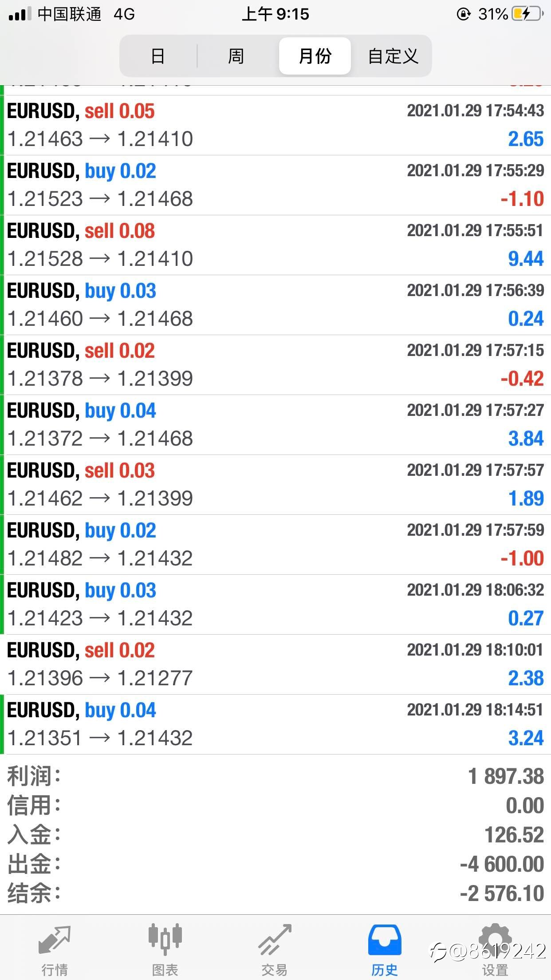Open the 图表 chart tab icon

pos(165,939)
